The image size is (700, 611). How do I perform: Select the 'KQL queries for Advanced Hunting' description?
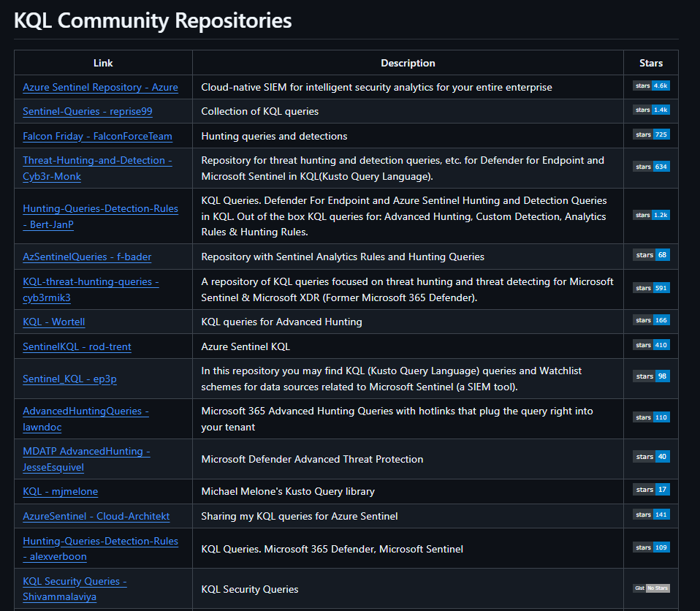pos(282,322)
